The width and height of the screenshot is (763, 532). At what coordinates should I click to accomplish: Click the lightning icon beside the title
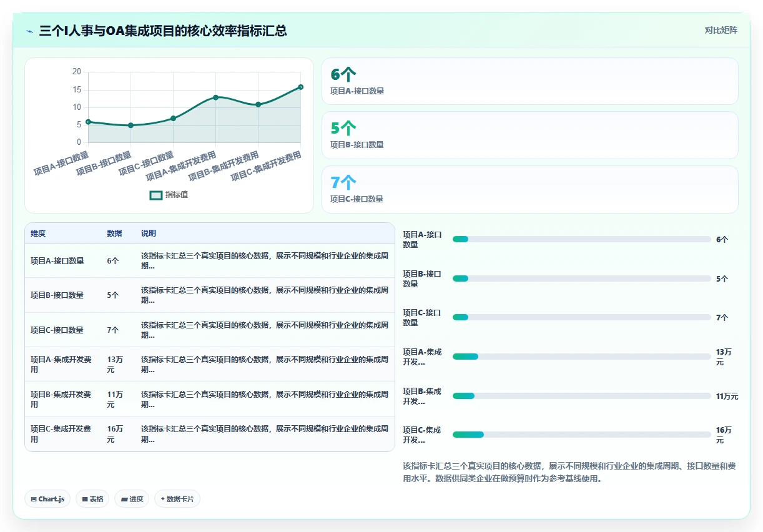coord(29,31)
